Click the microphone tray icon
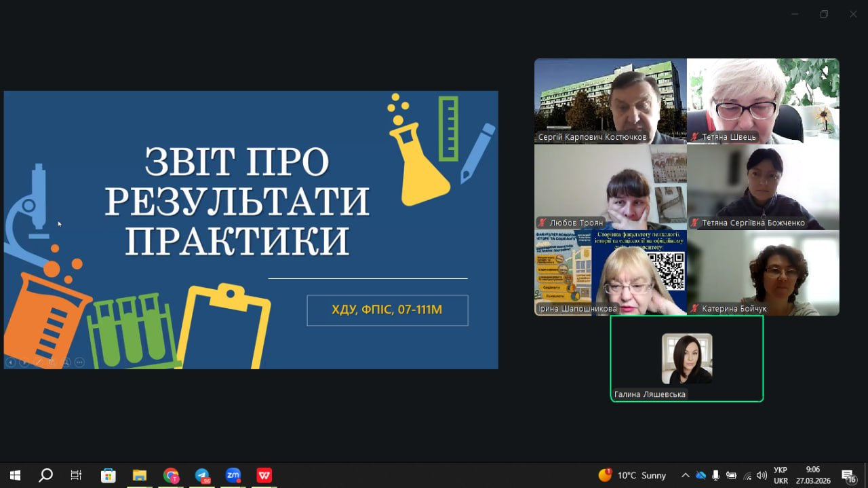The height and width of the screenshot is (488, 868). click(x=715, y=475)
